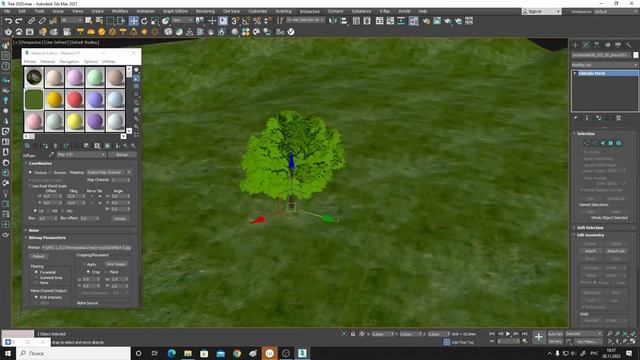The image size is (640, 360).
Task: Select Polygon sub-object level icon
Action: pyautogui.click(x=611, y=143)
